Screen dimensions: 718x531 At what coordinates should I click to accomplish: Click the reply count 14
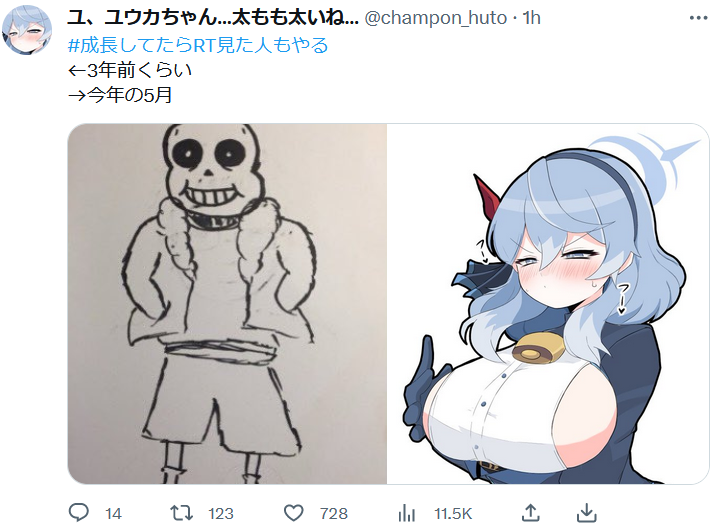[113, 514]
